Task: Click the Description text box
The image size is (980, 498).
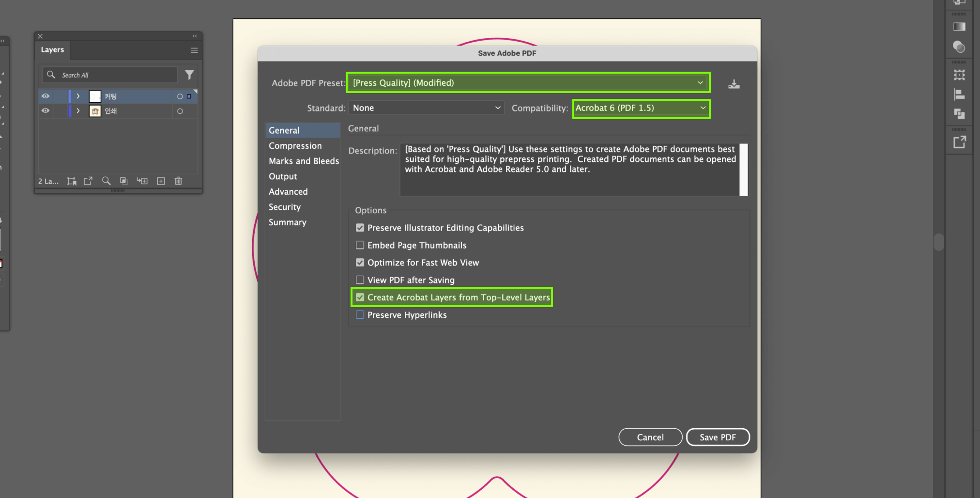Action: 570,170
